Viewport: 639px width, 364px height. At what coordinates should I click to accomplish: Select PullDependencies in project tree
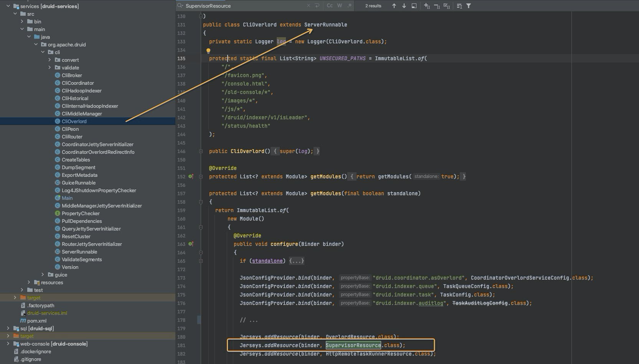pyautogui.click(x=82, y=221)
